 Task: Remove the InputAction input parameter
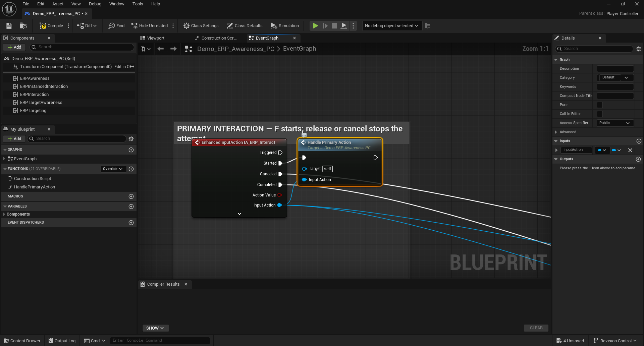coord(630,150)
